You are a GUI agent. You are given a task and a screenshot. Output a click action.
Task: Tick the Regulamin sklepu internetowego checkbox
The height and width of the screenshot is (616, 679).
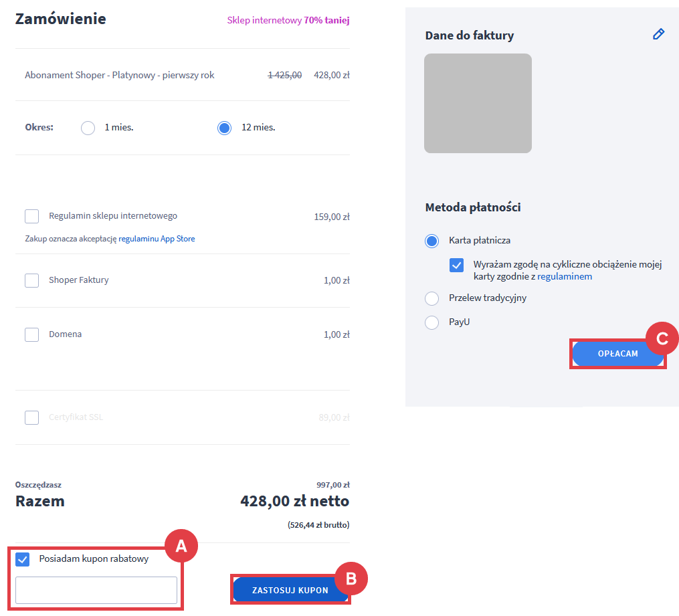coord(31,216)
